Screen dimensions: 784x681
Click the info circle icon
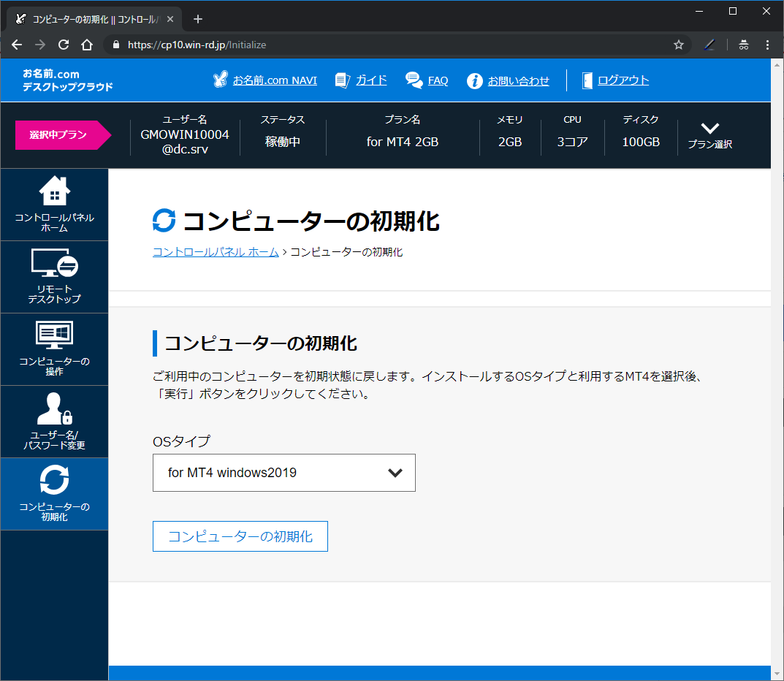click(x=474, y=80)
